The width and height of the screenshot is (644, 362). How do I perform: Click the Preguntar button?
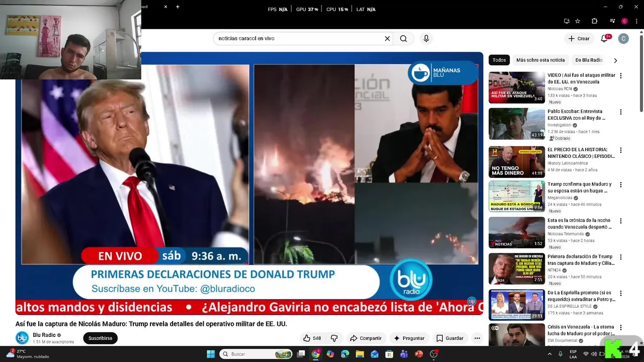409,338
